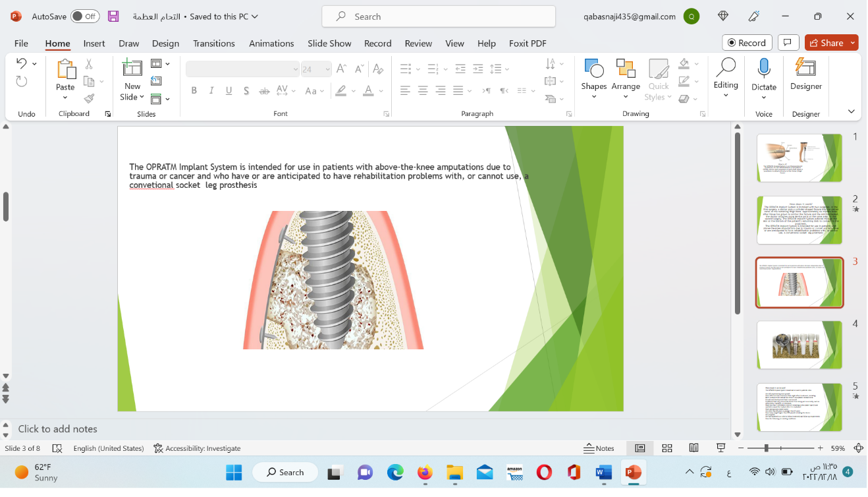This screenshot has height=497, width=868.
Task: Click the Format Painter icon
Action: pyautogui.click(x=89, y=99)
